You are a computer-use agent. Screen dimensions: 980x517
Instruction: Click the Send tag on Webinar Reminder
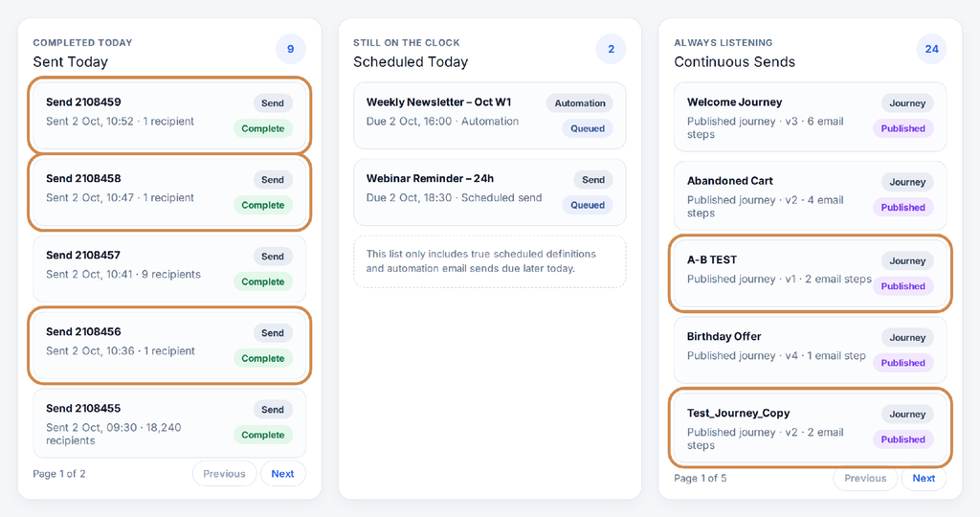pos(593,180)
